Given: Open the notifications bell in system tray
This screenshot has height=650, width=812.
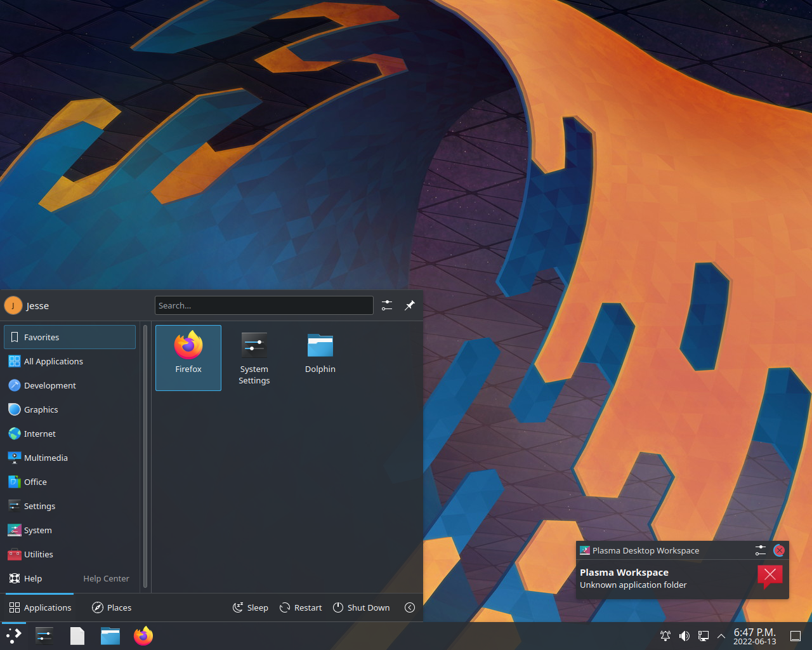Looking at the screenshot, I should pos(665,636).
